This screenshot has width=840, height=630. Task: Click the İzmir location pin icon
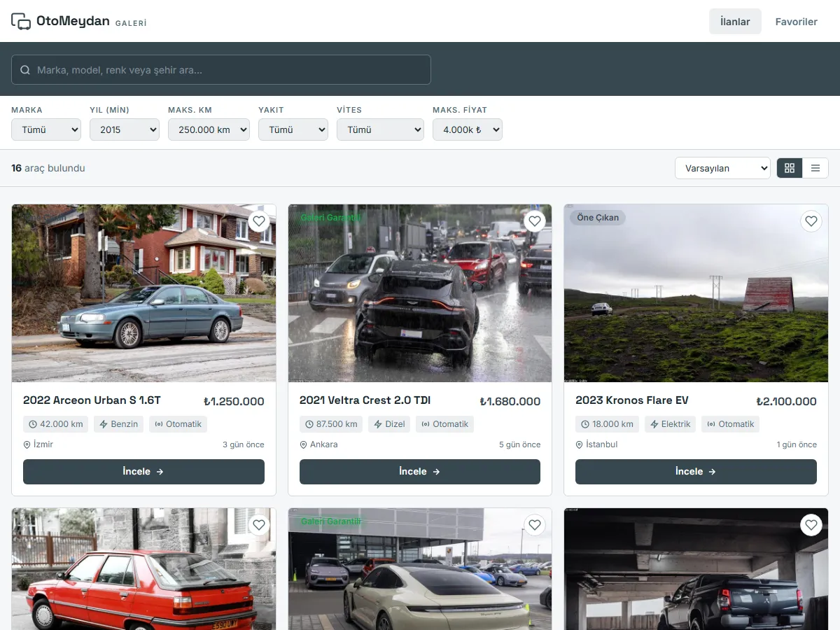click(x=27, y=444)
